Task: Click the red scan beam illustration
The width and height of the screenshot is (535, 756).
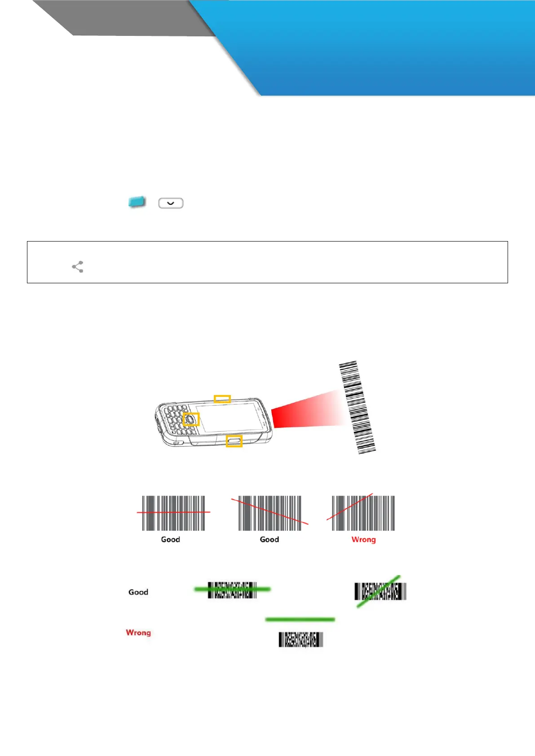Action: point(305,409)
